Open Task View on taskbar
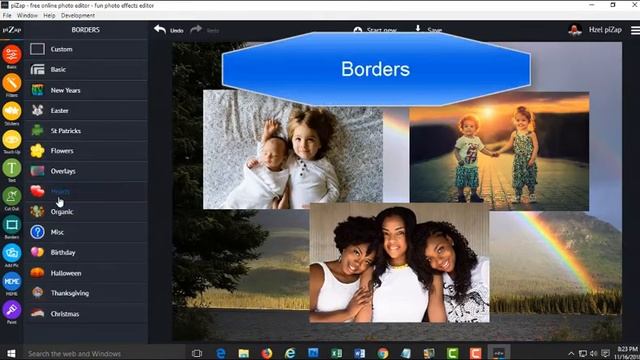 197,353
